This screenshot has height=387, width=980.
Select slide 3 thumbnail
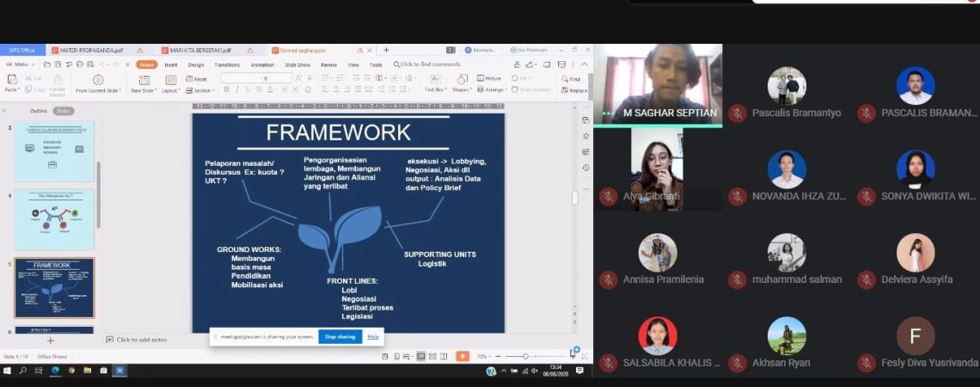pos(54,151)
